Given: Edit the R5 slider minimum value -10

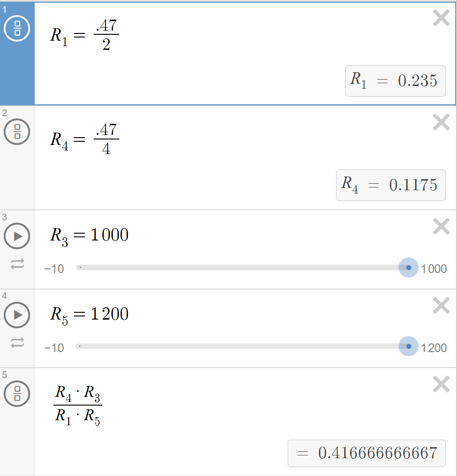Looking at the screenshot, I should point(54,348).
